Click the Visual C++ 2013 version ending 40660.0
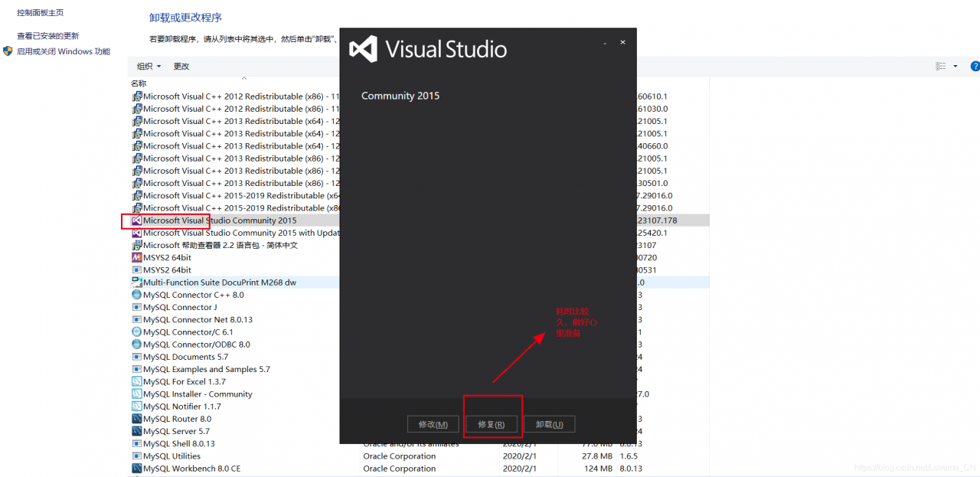 click(652, 146)
